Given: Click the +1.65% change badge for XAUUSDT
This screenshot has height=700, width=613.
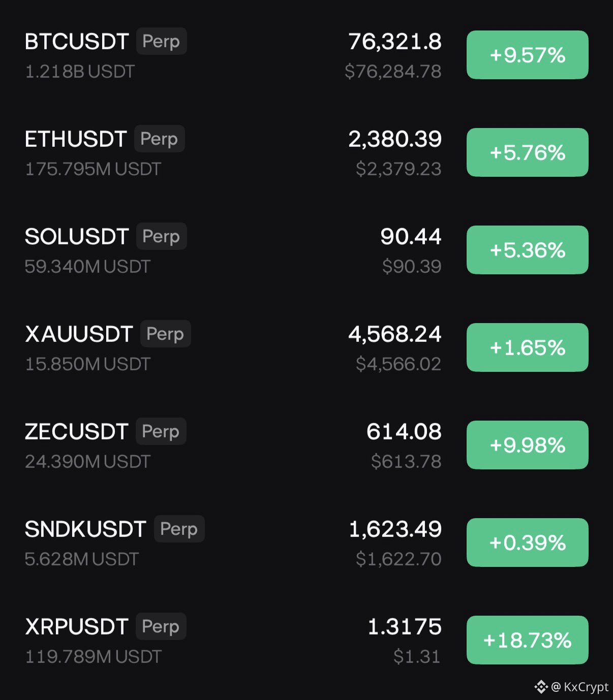Looking at the screenshot, I should pos(527,347).
